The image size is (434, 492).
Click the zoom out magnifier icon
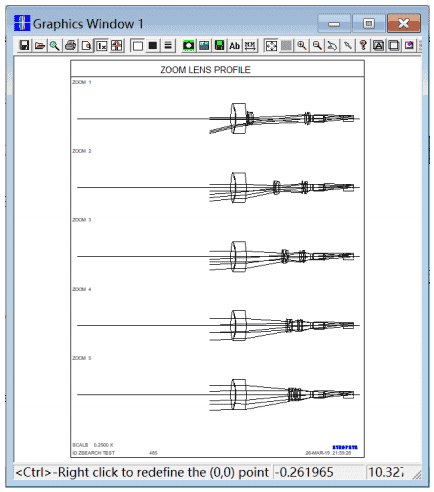(317, 46)
